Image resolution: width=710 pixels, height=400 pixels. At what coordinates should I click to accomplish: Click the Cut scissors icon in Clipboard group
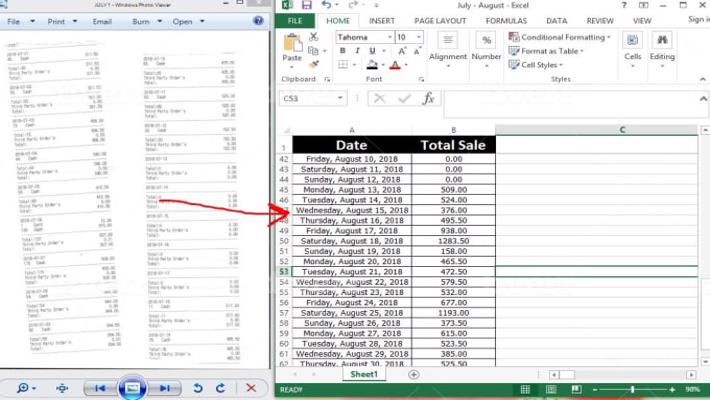coord(313,37)
